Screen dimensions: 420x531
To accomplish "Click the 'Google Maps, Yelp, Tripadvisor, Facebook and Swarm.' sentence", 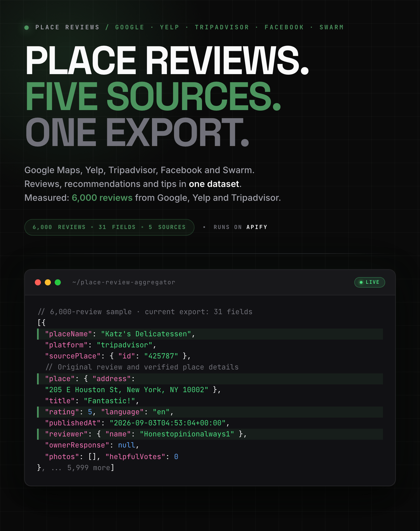I will [x=139, y=170].
